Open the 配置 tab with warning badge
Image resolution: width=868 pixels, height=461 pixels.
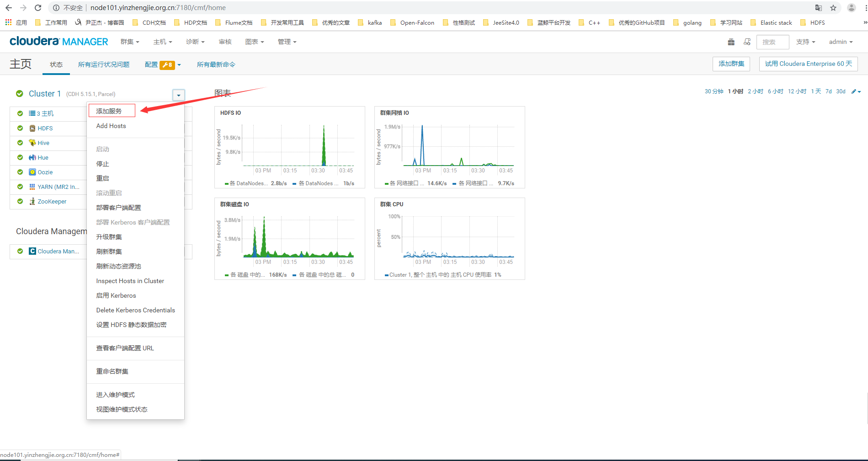tap(163, 64)
